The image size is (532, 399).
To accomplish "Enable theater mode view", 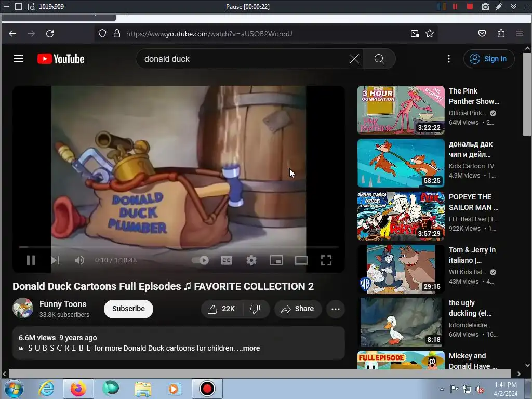I will point(301,260).
